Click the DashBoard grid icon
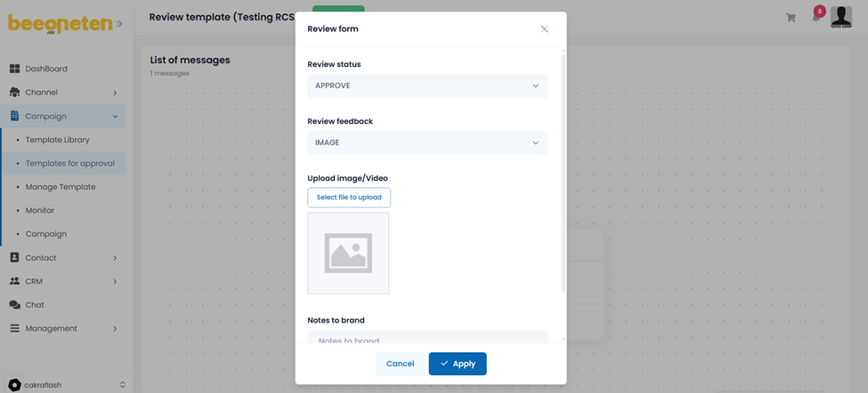This screenshot has height=393, width=868. [14, 69]
